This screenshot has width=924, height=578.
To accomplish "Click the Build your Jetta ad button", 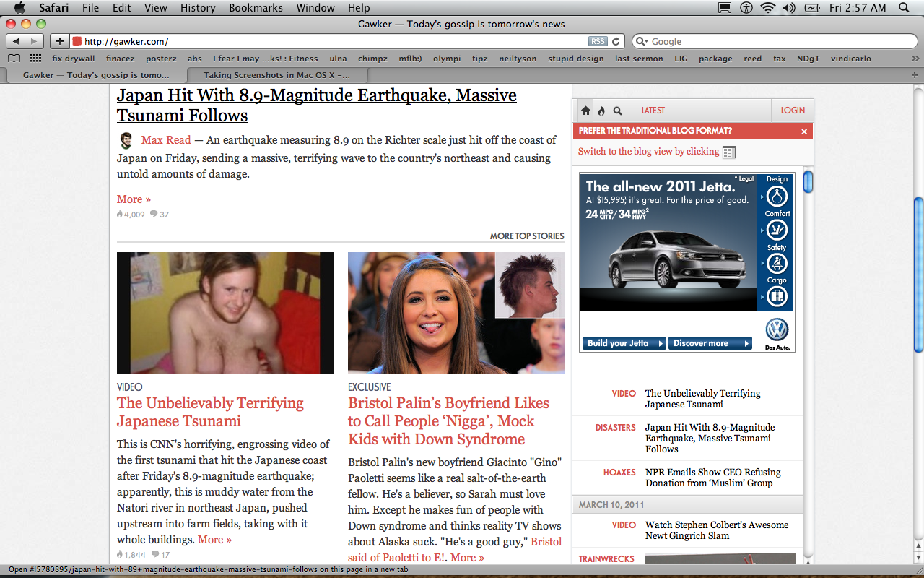I will [624, 343].
